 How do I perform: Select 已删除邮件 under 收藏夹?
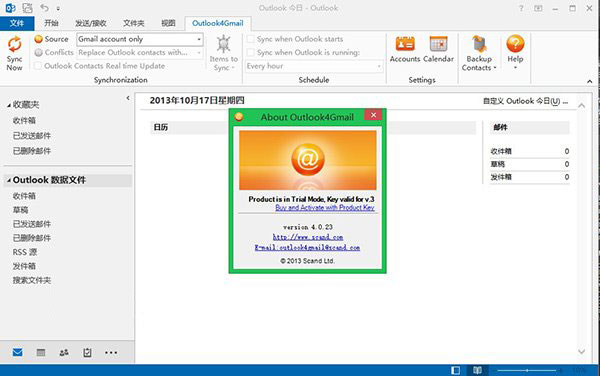(32, 151)
